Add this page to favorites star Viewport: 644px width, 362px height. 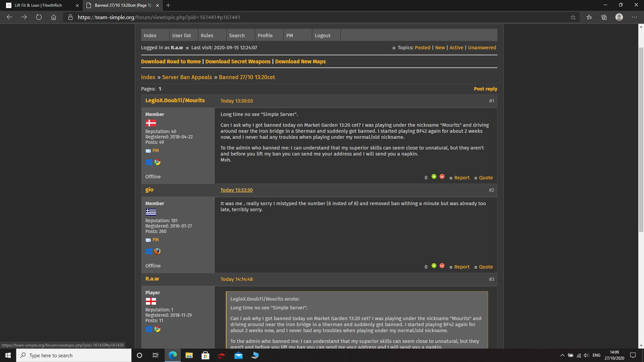pos(573,17)
